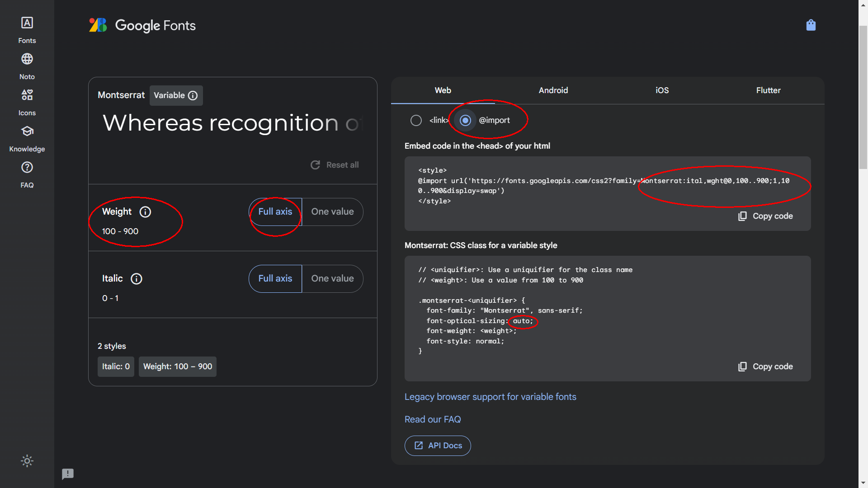Click the Montserrat CSS class heading
Viewport: 868px width, 488px height.
(x=481, y=245)
